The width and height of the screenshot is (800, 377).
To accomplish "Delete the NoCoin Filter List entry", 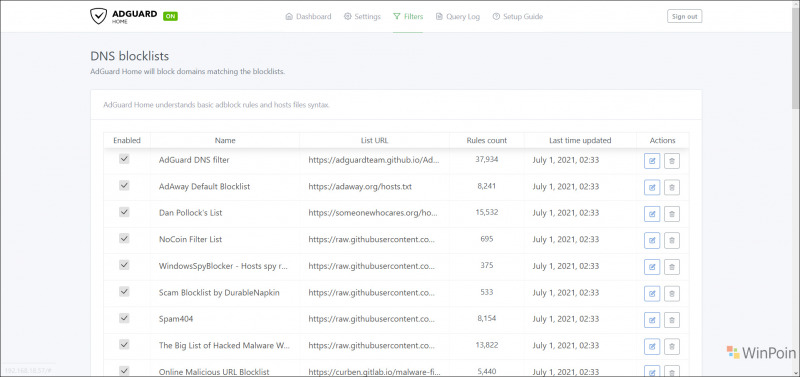I will point(672,240).
